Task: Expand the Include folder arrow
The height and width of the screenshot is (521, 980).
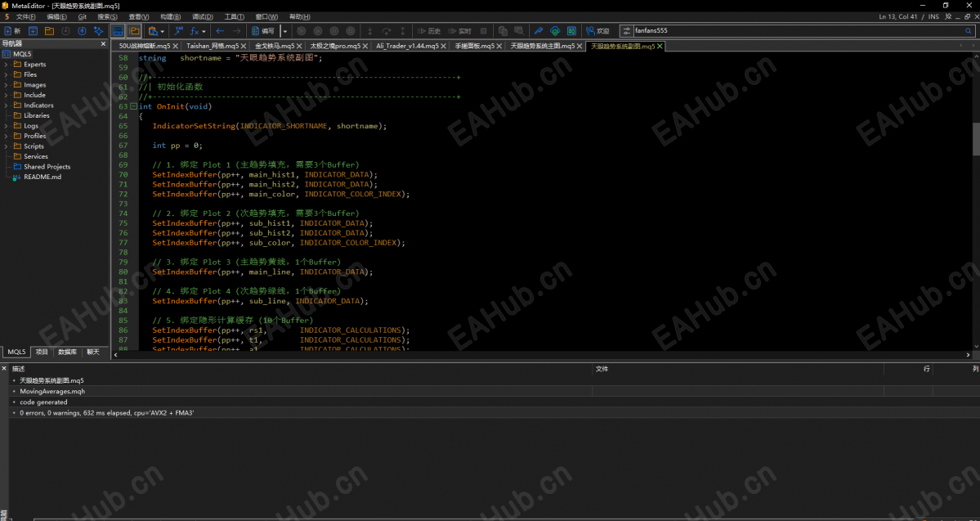Action: (x=6, y=95)
